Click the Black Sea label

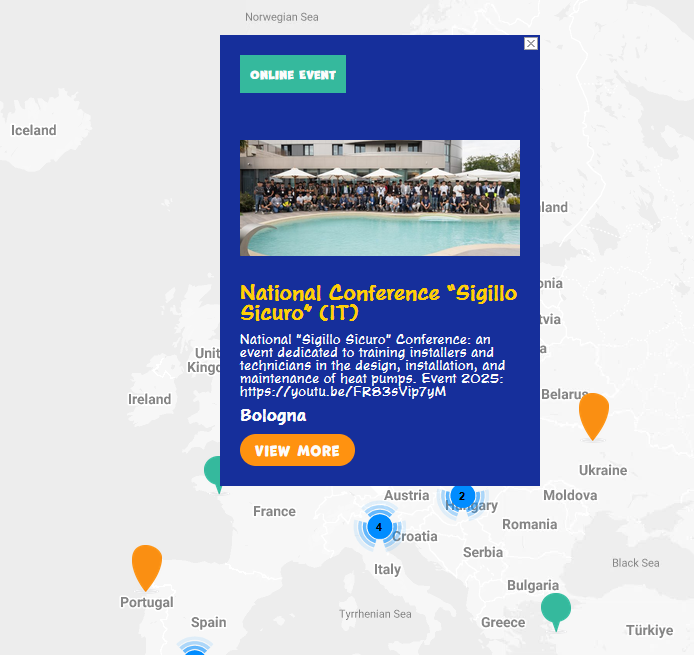click(636, 563)
